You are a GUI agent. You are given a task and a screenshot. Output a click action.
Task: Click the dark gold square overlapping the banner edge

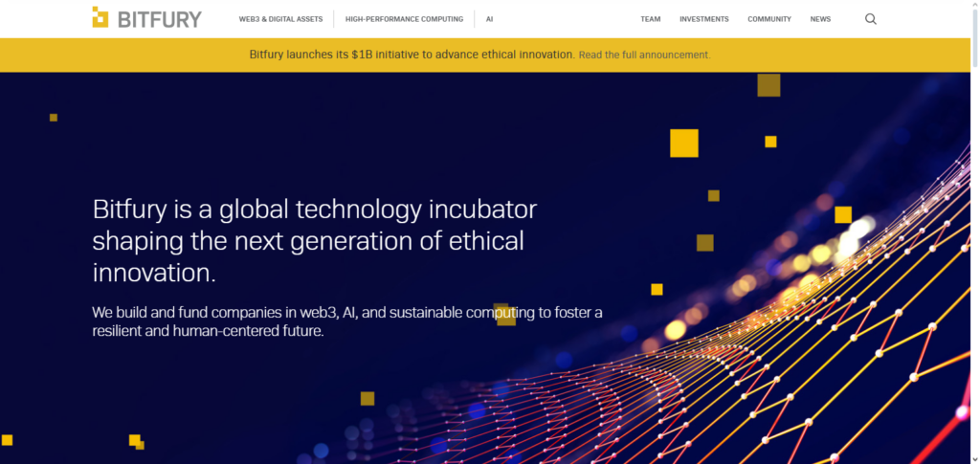click(768, 85)
